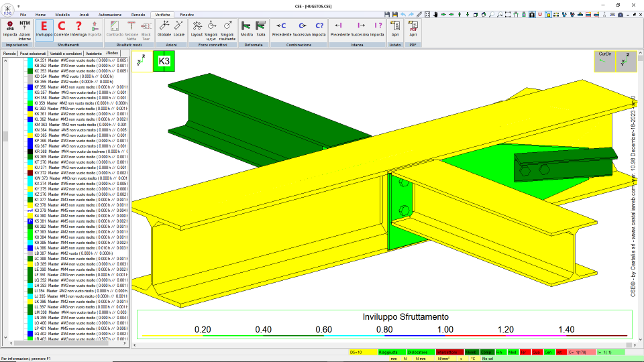
Task: Toggle the K3 green component indicator
Action: [164, 61]
